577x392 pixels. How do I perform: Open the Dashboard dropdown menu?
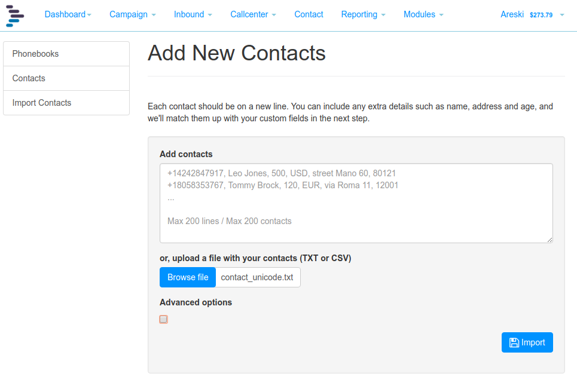coord(68,14)
